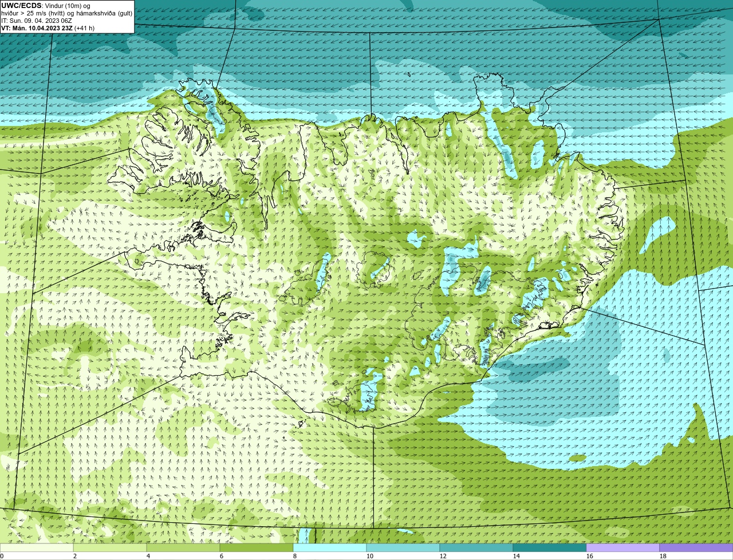Click the above 18 m/s purple swatch

[696, 547]
